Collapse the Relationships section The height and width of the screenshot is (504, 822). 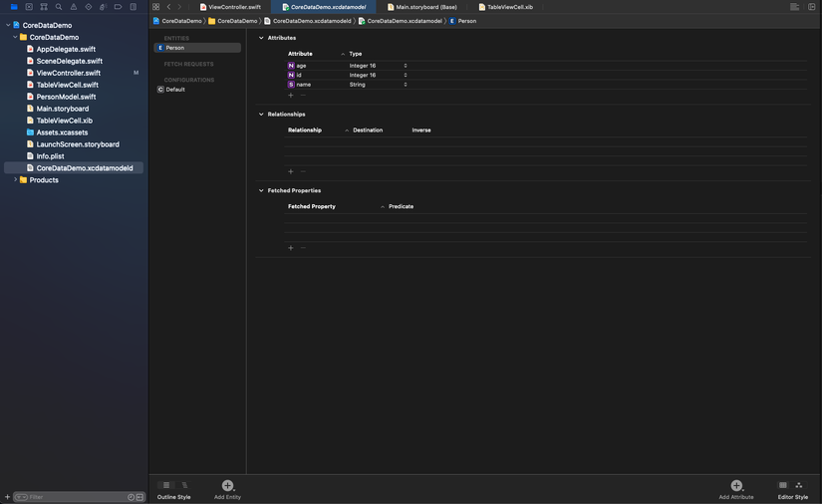261,115
